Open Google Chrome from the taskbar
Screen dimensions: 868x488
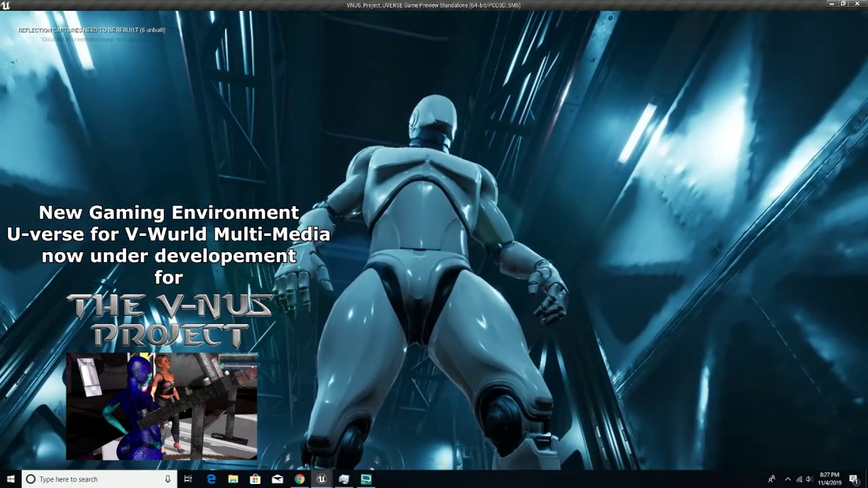[x=299, y=479]
